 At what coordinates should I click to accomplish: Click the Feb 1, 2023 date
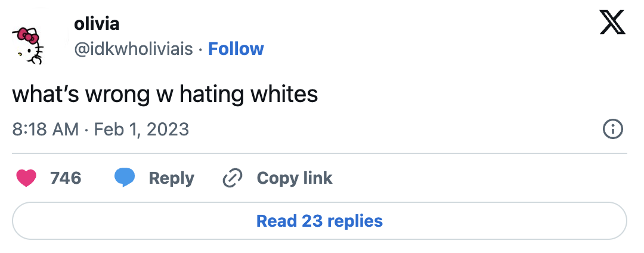[141, 129]
